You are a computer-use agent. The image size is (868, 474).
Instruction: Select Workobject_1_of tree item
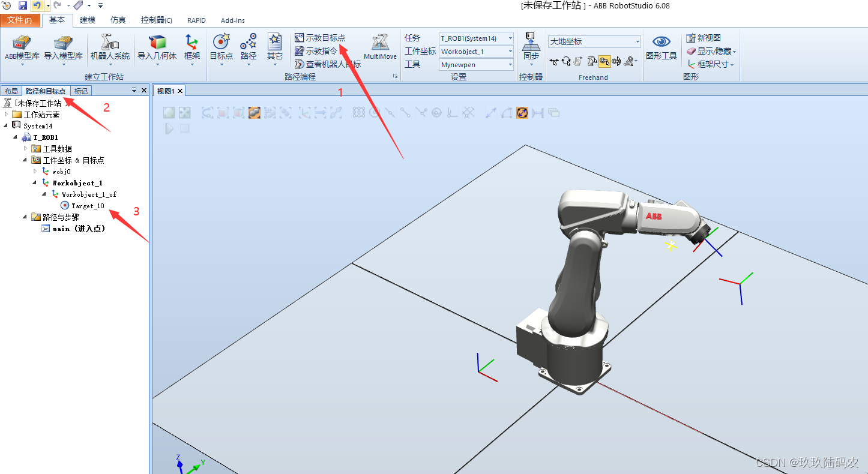pos(84,194)
